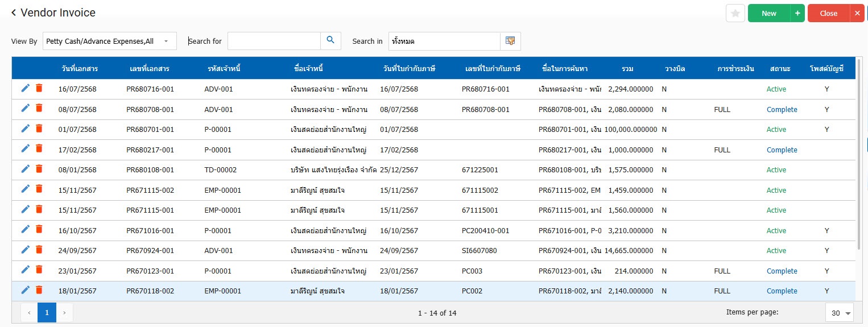Open the Search in filter icon
Viewport: 868px width, 327px height.
(510, 41)
